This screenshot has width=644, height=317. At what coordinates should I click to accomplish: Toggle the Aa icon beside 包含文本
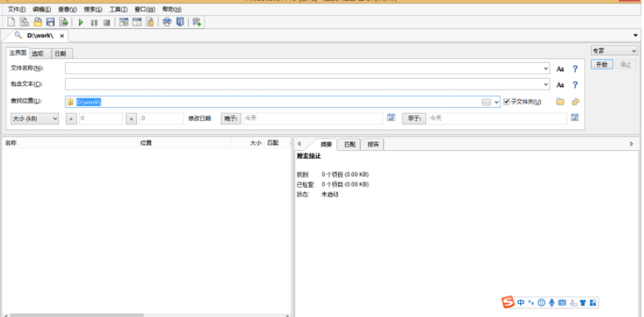560,85
